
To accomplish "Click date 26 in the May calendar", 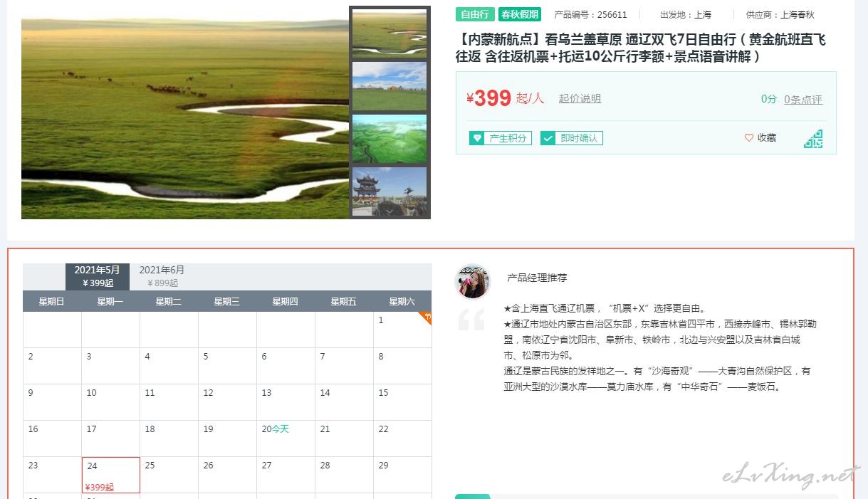I will 228,475.
